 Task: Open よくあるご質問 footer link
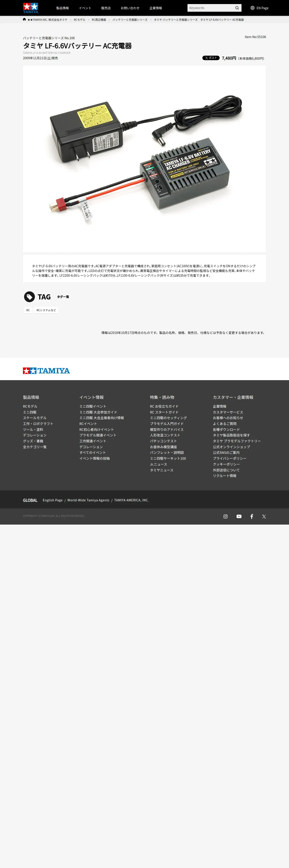click(224, 424)
